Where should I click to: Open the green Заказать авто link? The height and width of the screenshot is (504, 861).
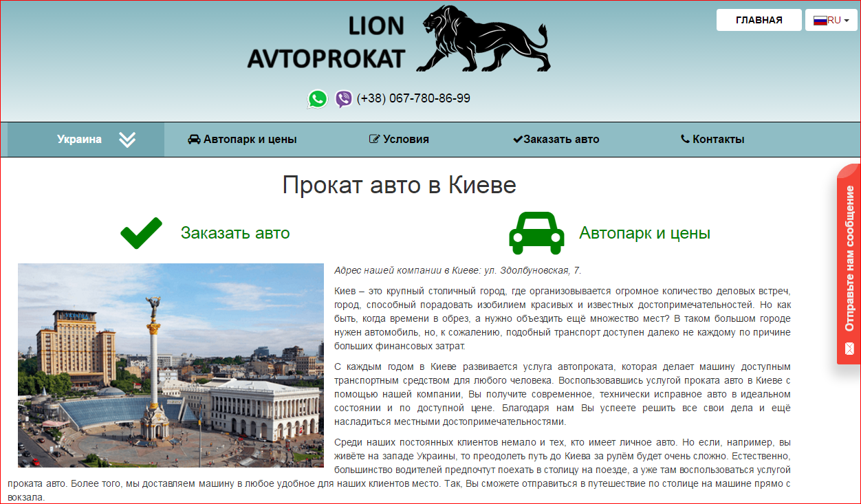237,232
